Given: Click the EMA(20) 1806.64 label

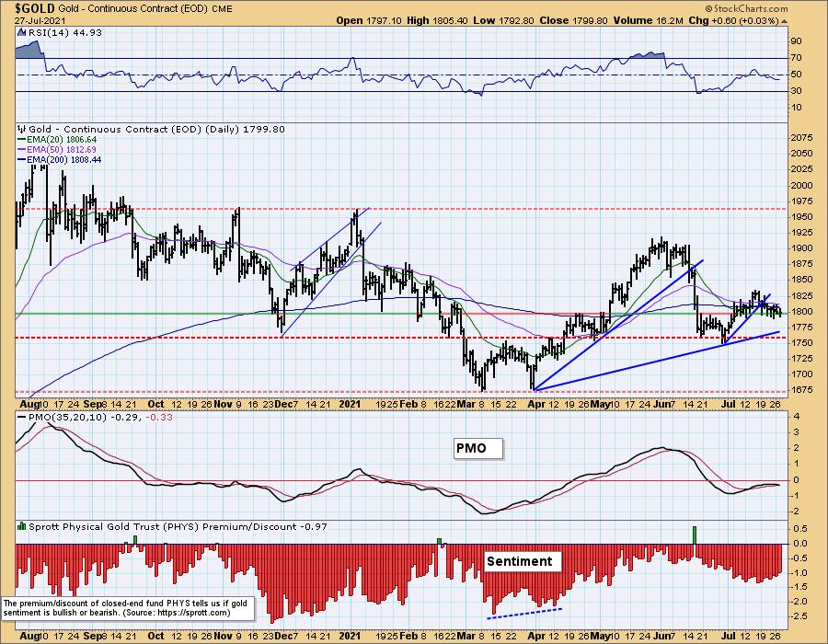Looking at the screenshot, I should coord(62,139).
